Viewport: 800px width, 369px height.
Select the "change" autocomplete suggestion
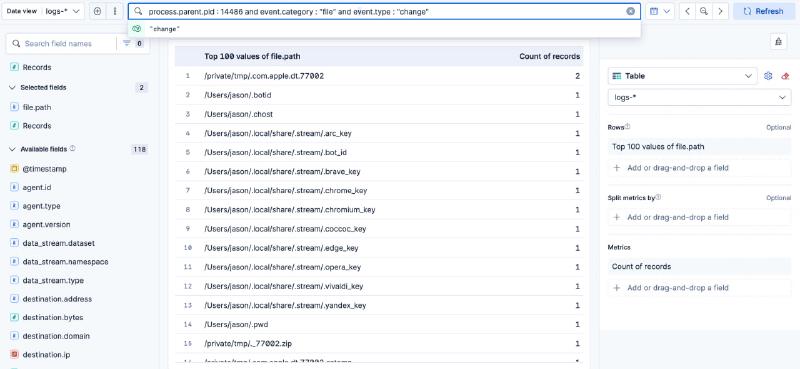pos(384,29)
